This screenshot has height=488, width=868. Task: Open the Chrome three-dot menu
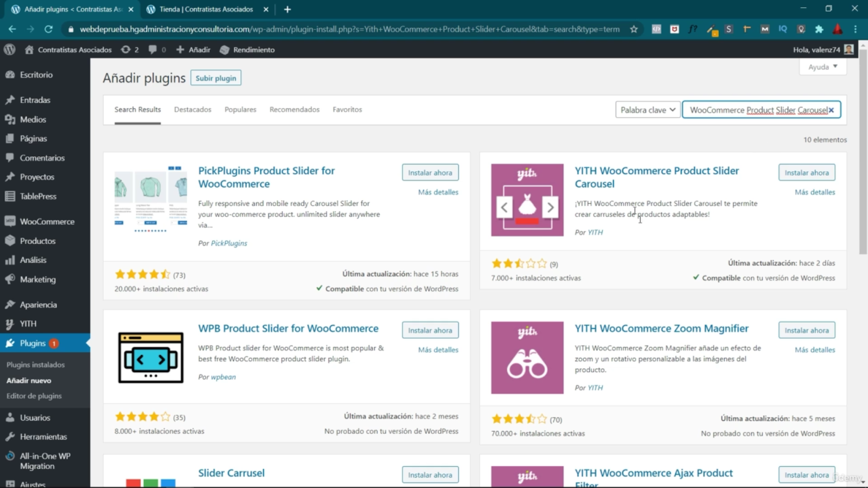pos(856,29)
